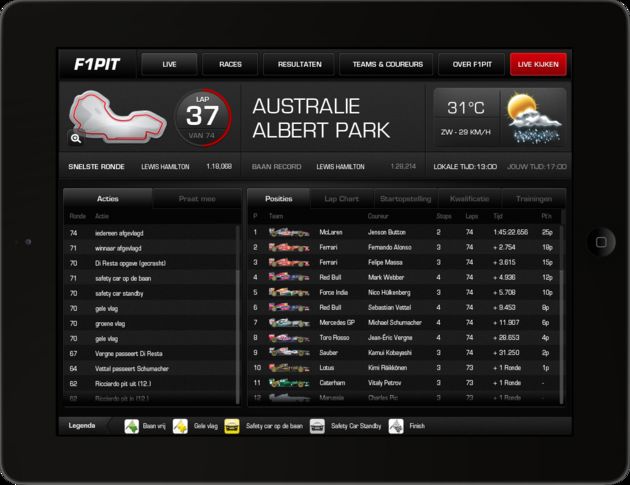Click Vettel's Red Bull car icon
This screenshot has height=485, width=630.
tap(289, 307)
